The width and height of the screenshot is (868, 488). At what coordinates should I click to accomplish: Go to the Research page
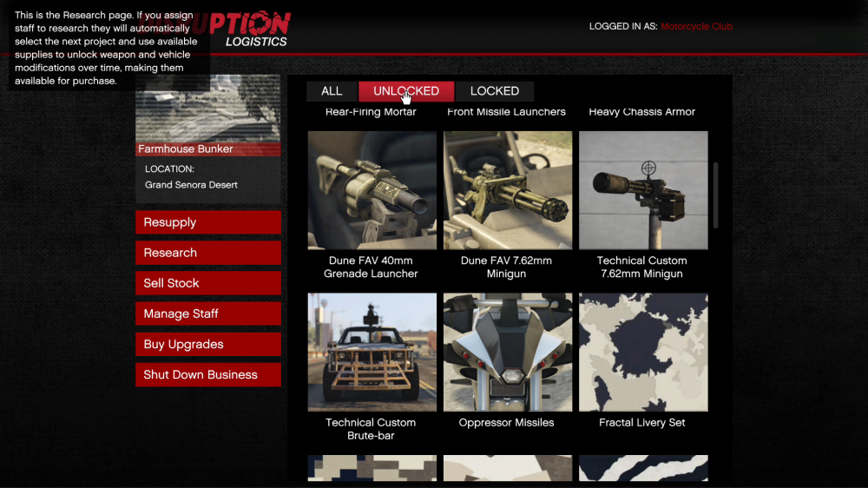pyautogui.click(x=207, y=253)
